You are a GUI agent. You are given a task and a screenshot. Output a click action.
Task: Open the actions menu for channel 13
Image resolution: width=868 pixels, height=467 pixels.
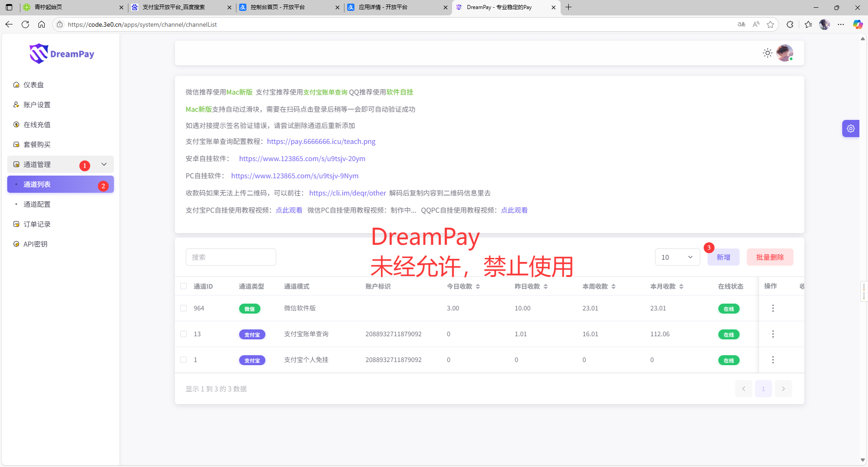773,334
